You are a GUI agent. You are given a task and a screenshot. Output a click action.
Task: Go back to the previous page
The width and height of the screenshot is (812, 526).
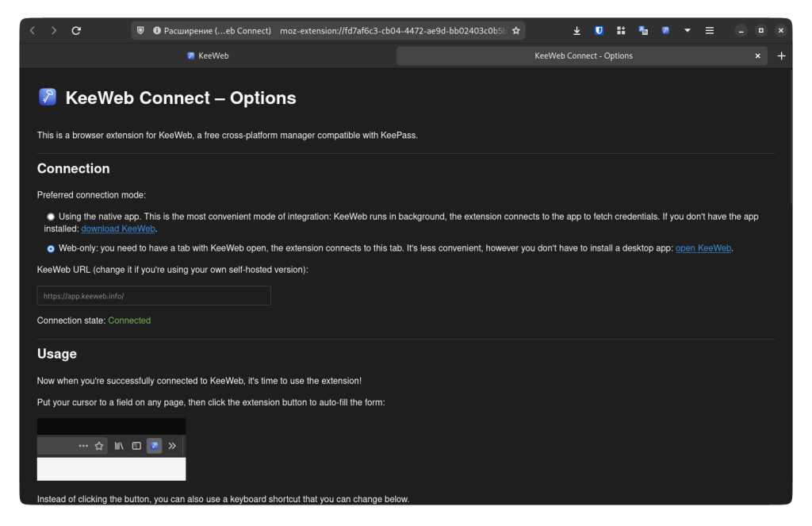33,31
